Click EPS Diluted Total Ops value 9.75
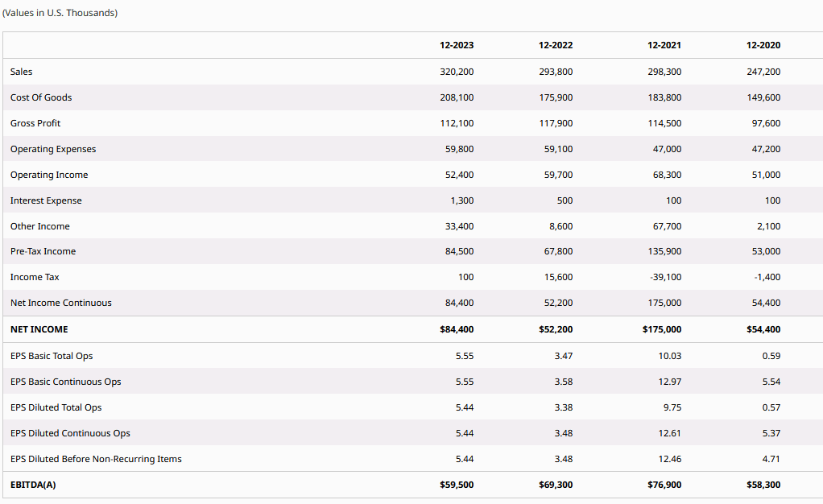823x504 pixels. pyautogui.click(x=672, y=407)
